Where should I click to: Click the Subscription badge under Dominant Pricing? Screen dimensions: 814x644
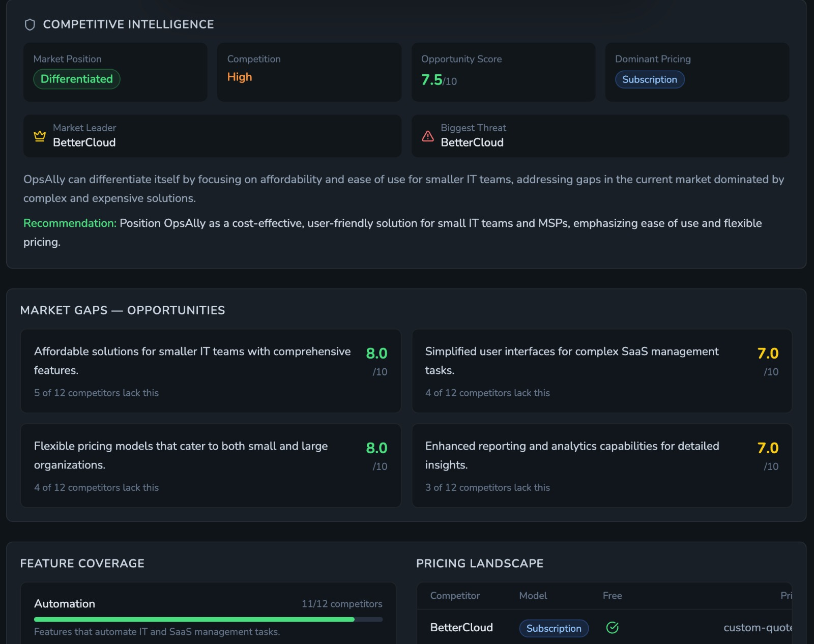[x=649, y=80]
